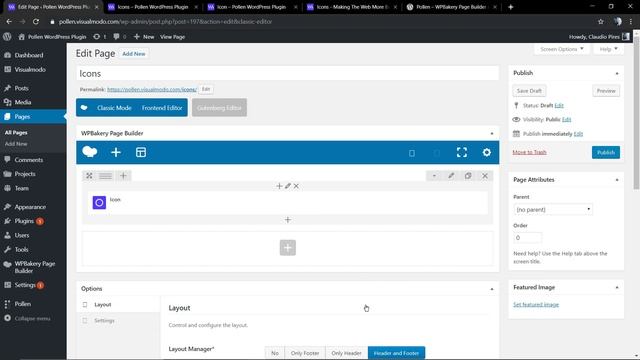Collapse the Options panel
640x360 pixels.
point(491,289)
